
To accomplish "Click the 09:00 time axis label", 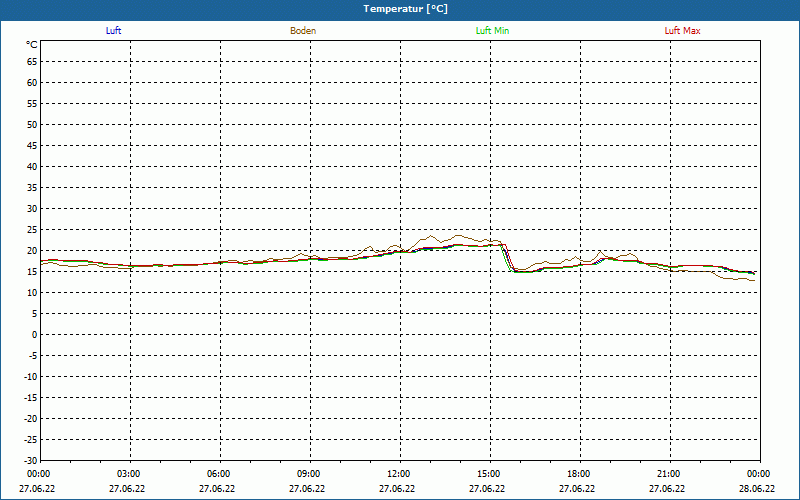I will (309, 474).
